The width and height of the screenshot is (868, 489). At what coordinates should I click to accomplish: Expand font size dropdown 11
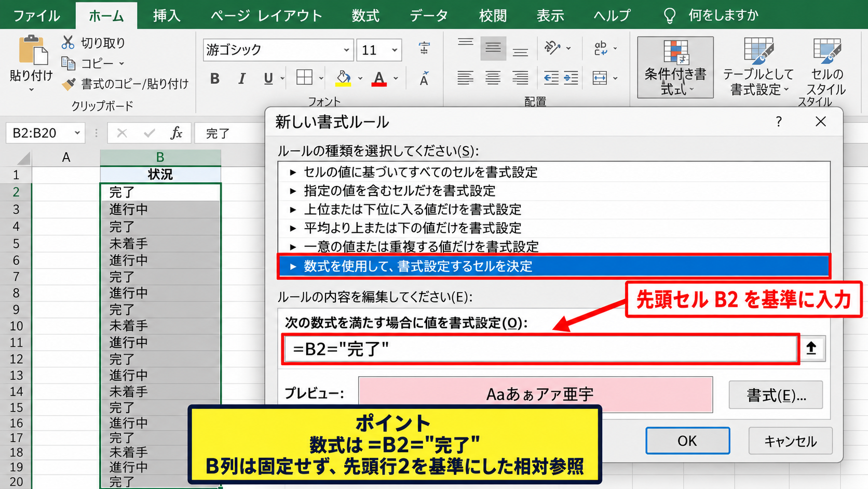point(395,50)
